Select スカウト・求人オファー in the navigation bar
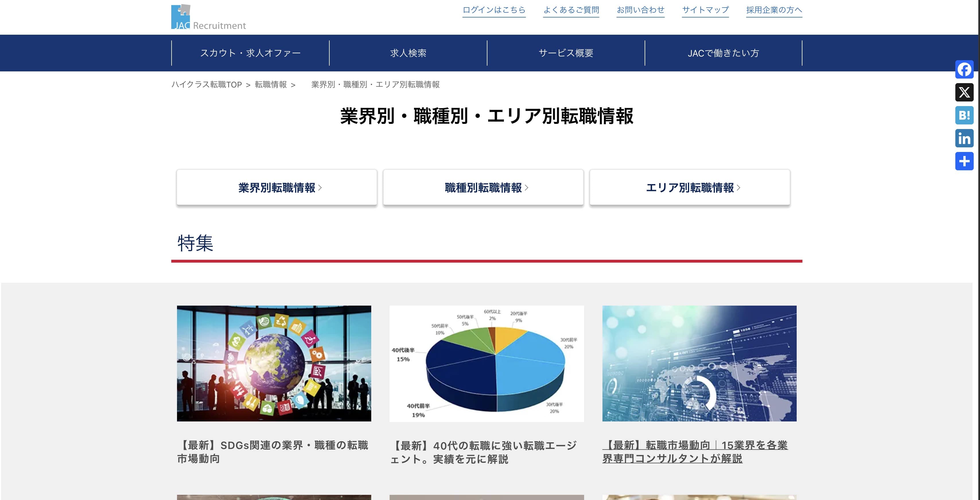Screen dimensions: 980x500 pyautogui.click(x=251, y=53)
